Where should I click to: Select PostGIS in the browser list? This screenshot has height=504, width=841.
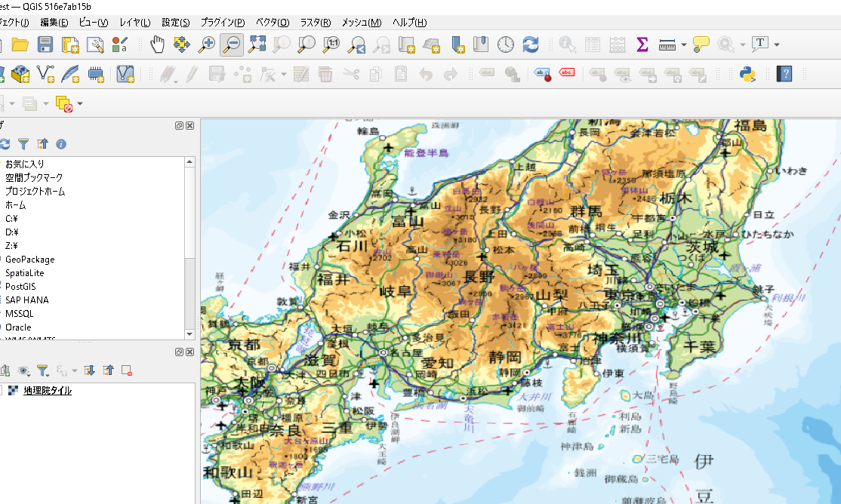[x=26, y=287]
